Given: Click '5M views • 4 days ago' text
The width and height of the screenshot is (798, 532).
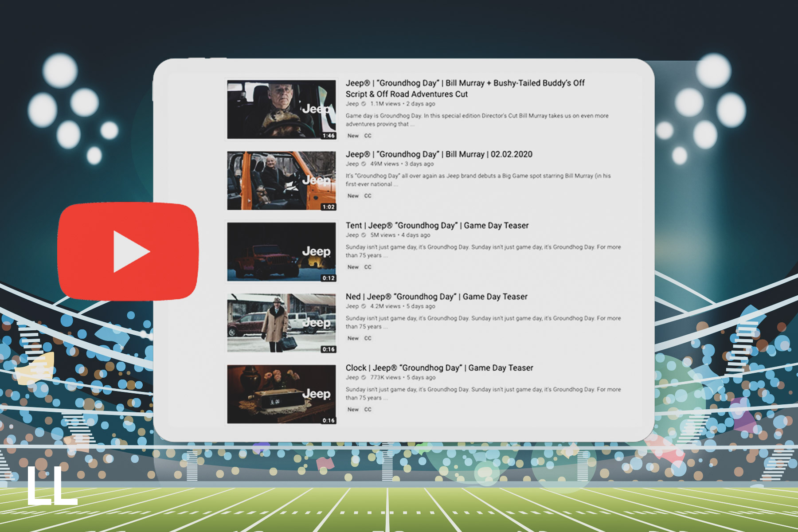Looking at the screenshot, I should point(400,235).
